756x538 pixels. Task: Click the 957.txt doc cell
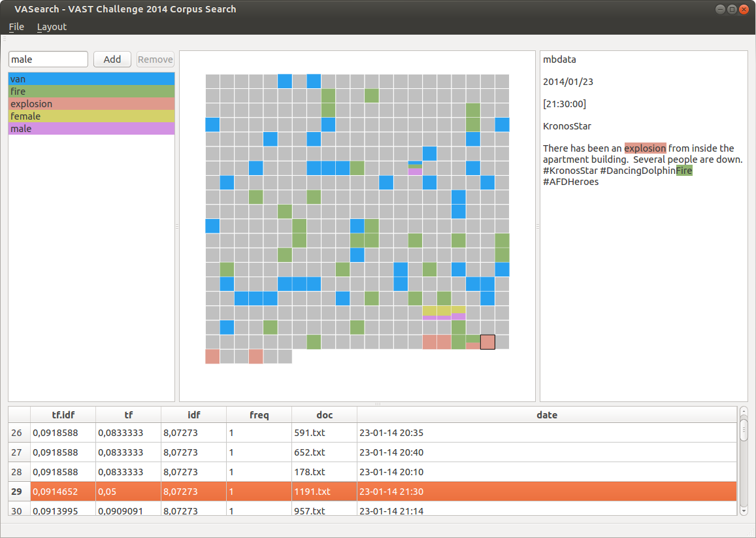[x=325, y=509]
